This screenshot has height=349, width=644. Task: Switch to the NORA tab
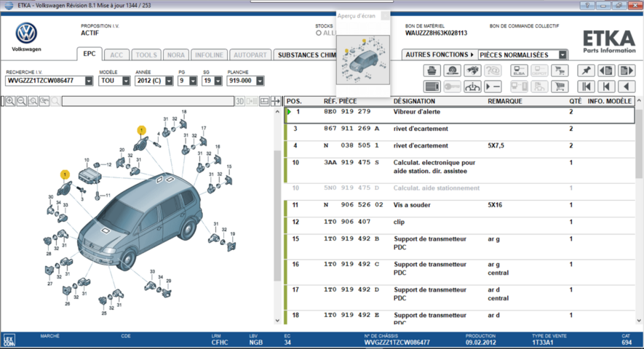(x=176, y=55)
